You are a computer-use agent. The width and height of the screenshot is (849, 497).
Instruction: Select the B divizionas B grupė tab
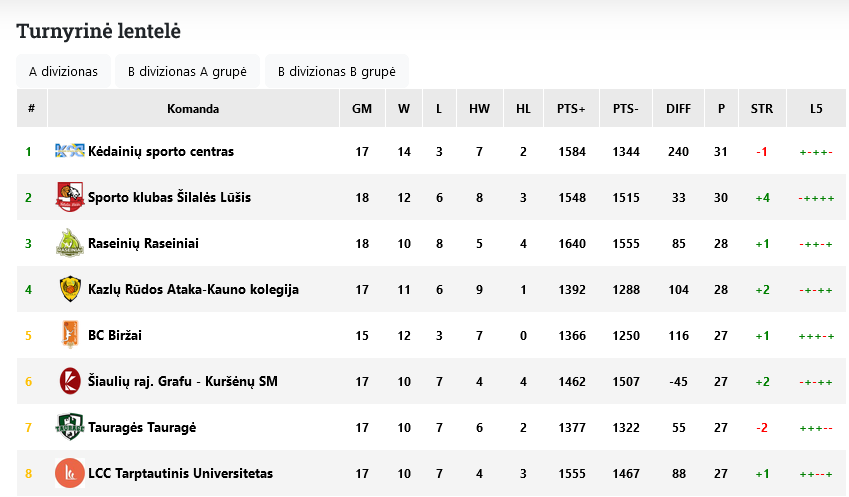pyautogui.click(x=337, y=71)
